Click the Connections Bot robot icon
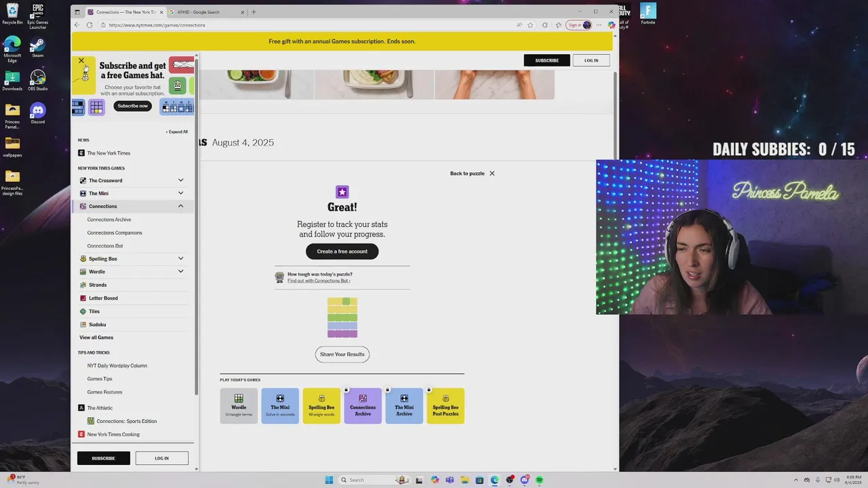Image resolution: width=868 pixels, height=488 pixels. click(x=279, y=277)
